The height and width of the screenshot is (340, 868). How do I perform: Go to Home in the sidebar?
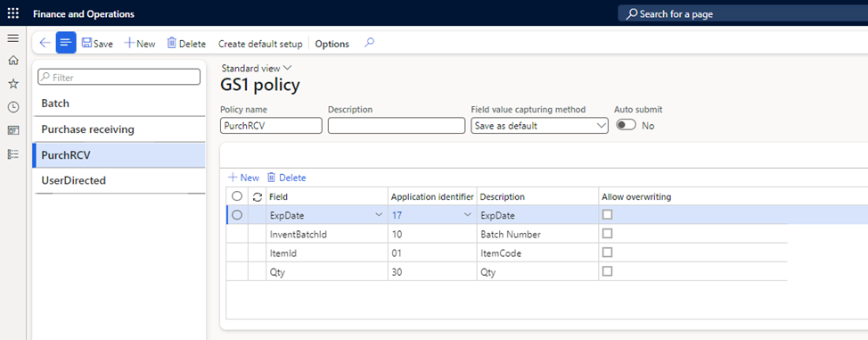[12, 61]
